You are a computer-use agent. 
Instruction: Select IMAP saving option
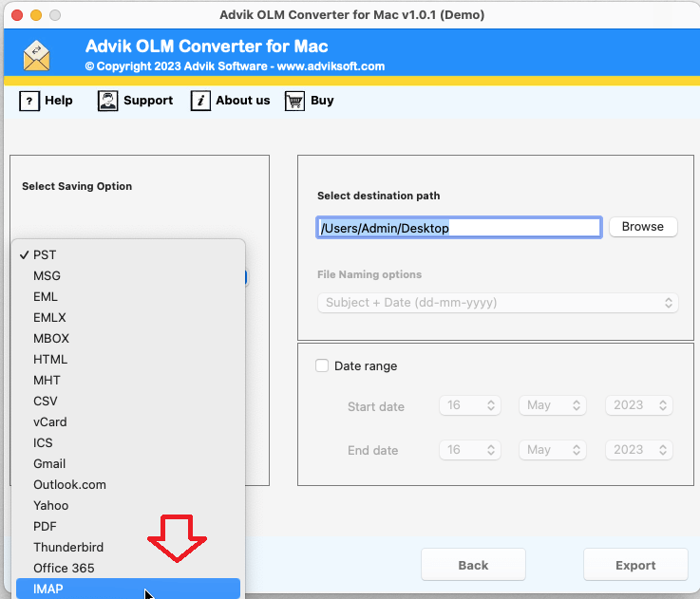128,589
